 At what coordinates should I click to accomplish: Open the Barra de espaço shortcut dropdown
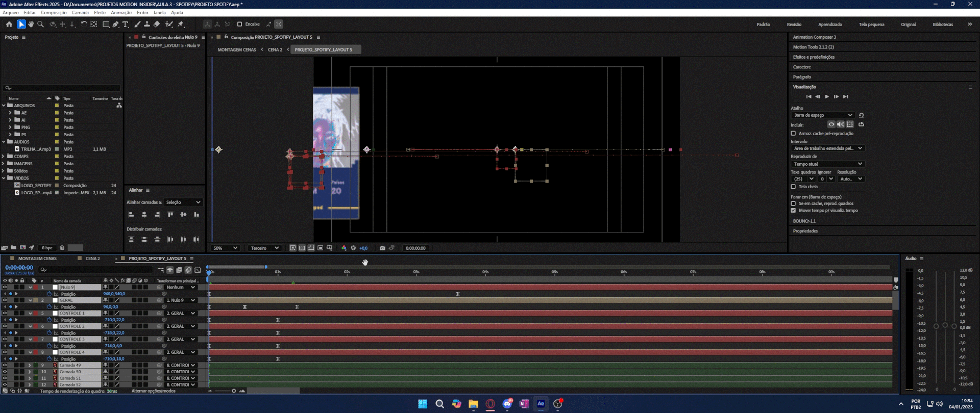[823, 115]
